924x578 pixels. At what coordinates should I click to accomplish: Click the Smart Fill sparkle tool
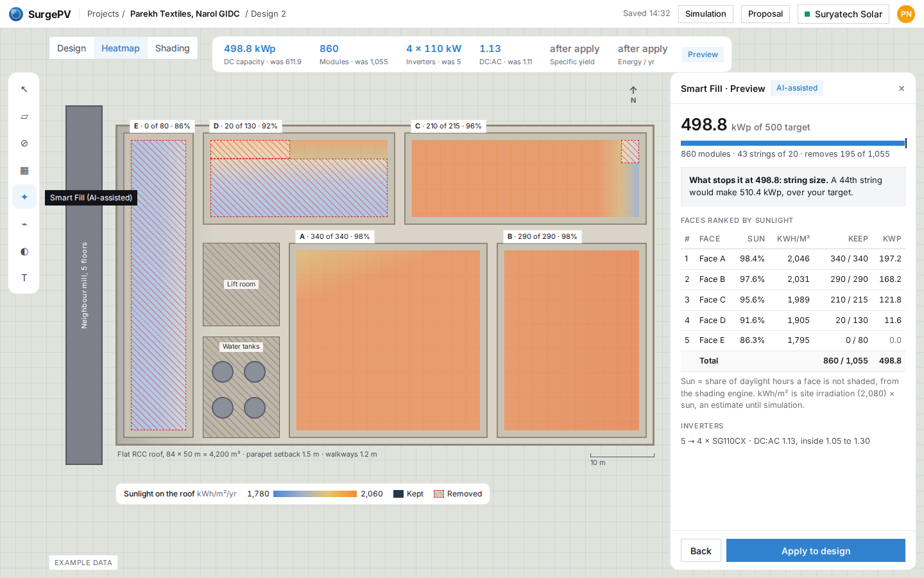click(x=24, y=197)
